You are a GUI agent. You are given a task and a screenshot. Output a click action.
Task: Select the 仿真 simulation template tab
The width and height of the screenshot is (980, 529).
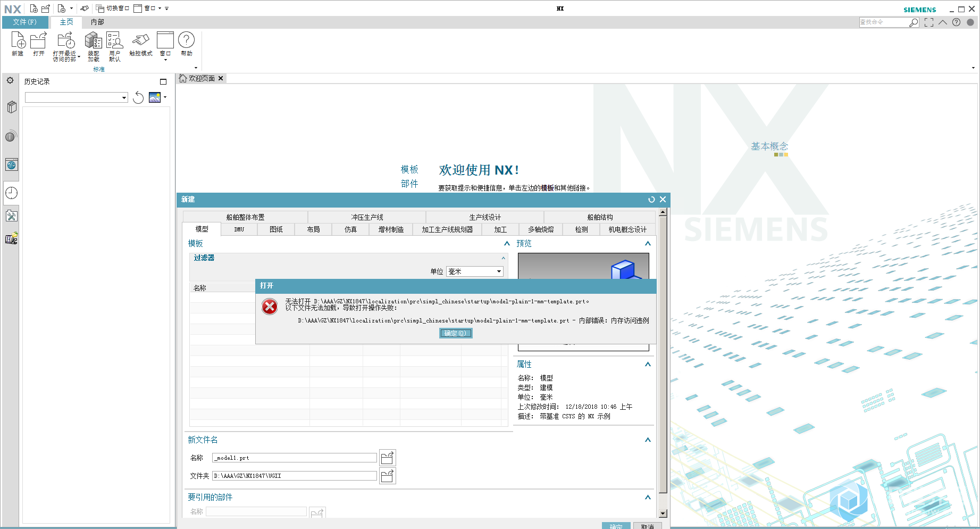[x=350, y=229]
